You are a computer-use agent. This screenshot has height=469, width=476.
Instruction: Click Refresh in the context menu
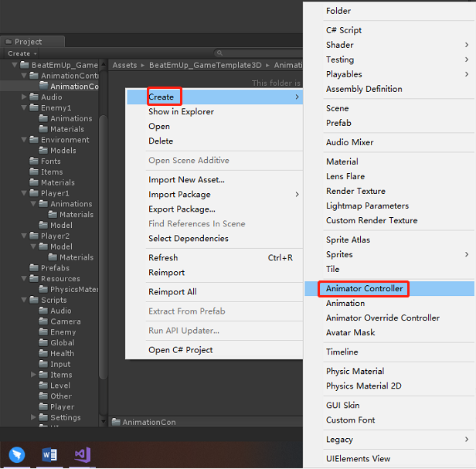tap(215, 258)
